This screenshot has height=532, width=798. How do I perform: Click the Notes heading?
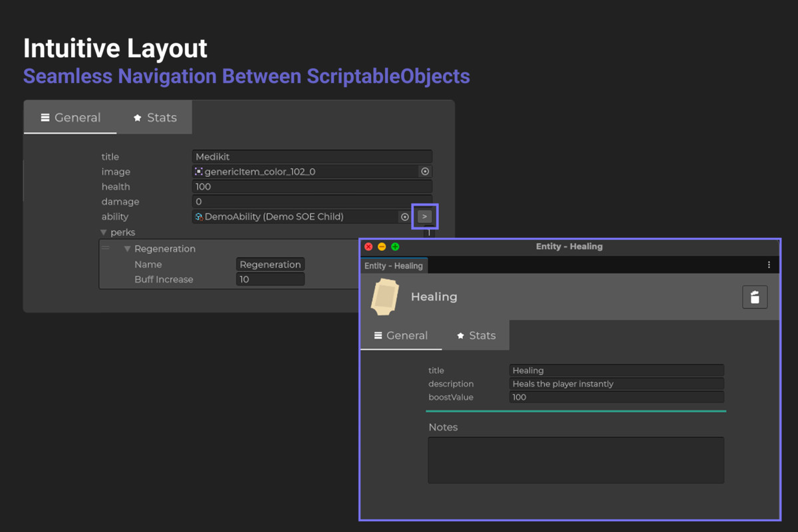(443, 427)
